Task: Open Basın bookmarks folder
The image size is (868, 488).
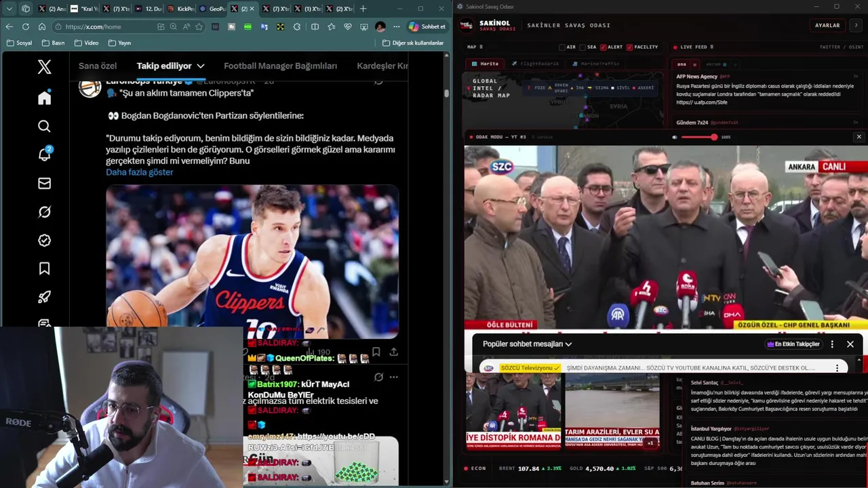Action: [x=54, y=43]
